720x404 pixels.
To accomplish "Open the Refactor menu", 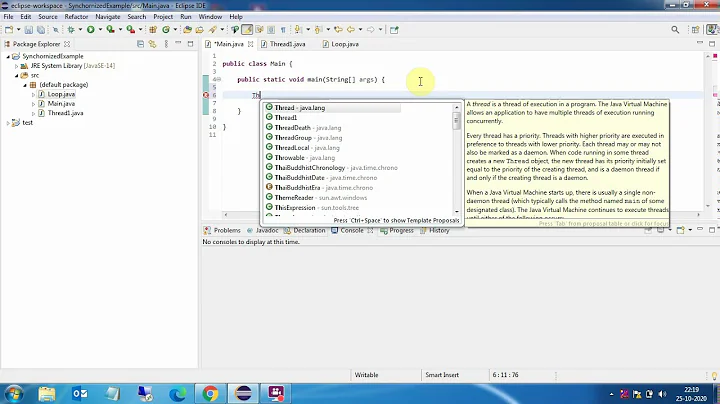I will pos(76,17).
